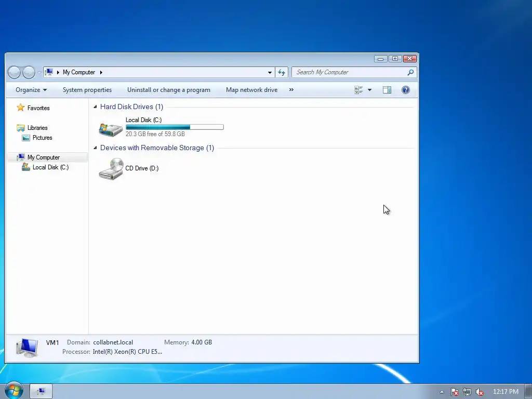This screenshot has height=399, width=532.
Task: Click the 4.00 GB memory value
Action: coord(202,342)
